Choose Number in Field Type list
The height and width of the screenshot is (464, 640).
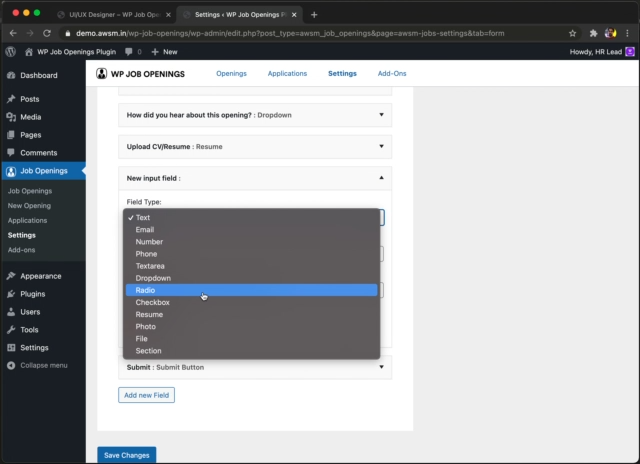pos(251,242)
